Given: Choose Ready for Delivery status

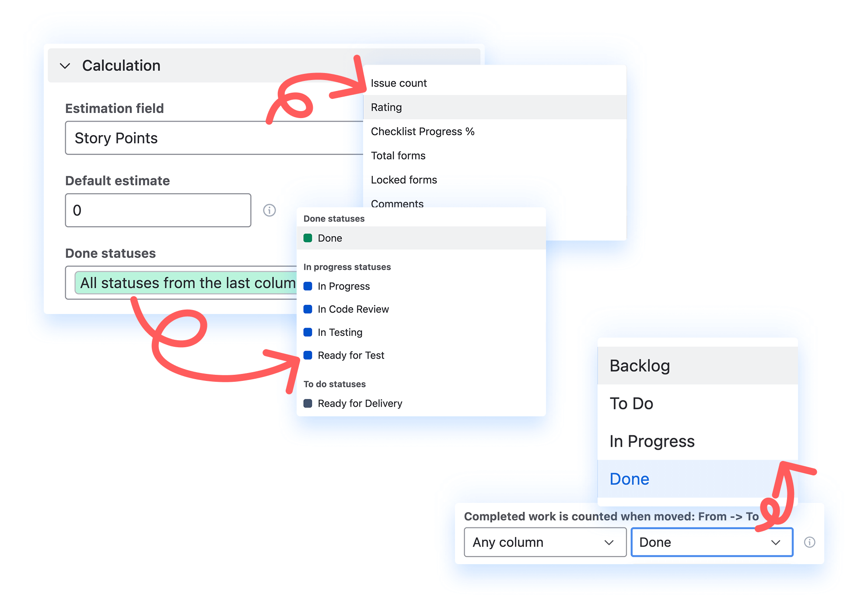Looking at the screenshot, I should pyautogui.click(x=359, y=403).
